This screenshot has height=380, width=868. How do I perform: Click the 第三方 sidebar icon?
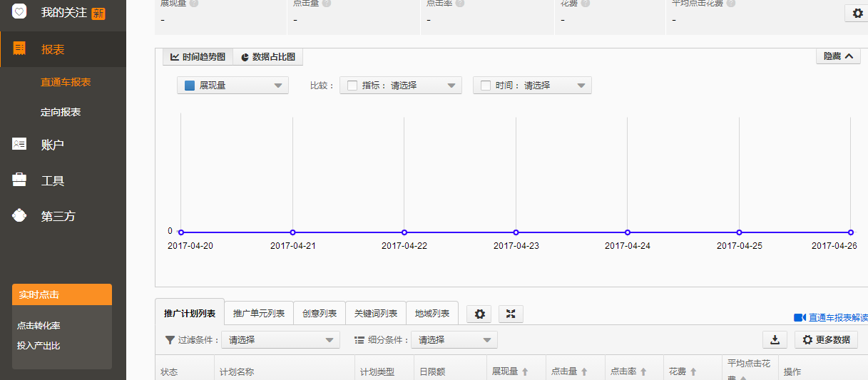point(20,215)
